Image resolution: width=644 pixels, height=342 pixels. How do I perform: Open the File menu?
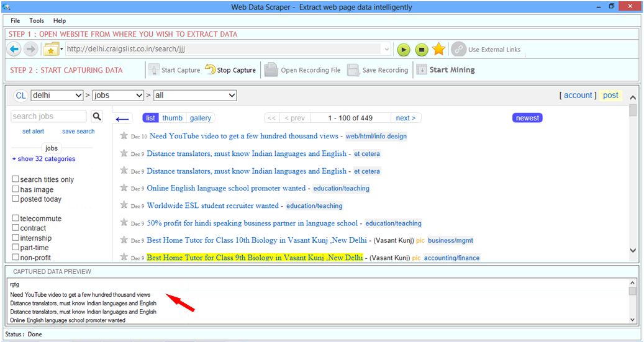click(x=15, y=20)
